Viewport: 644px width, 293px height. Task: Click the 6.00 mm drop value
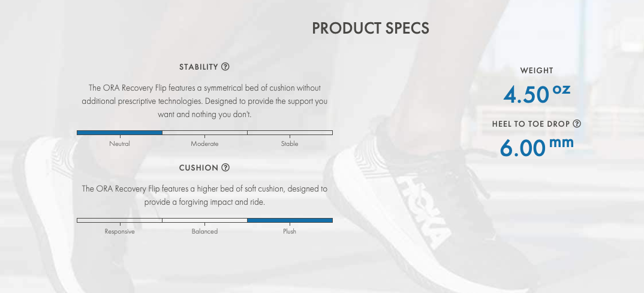(537, 147)
